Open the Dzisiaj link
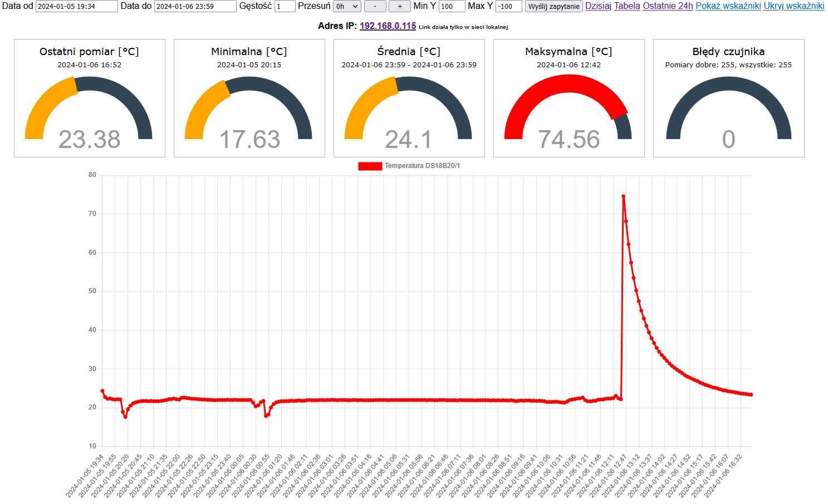Image resolution: width=828 pixels, height=504 pixels. click(x=598, y=6)
